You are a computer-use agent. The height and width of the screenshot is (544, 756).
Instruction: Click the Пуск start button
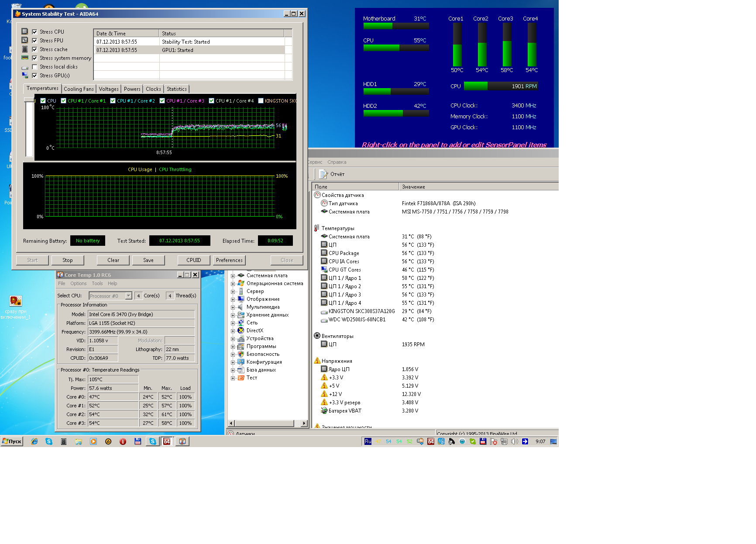tap(12, 441)
